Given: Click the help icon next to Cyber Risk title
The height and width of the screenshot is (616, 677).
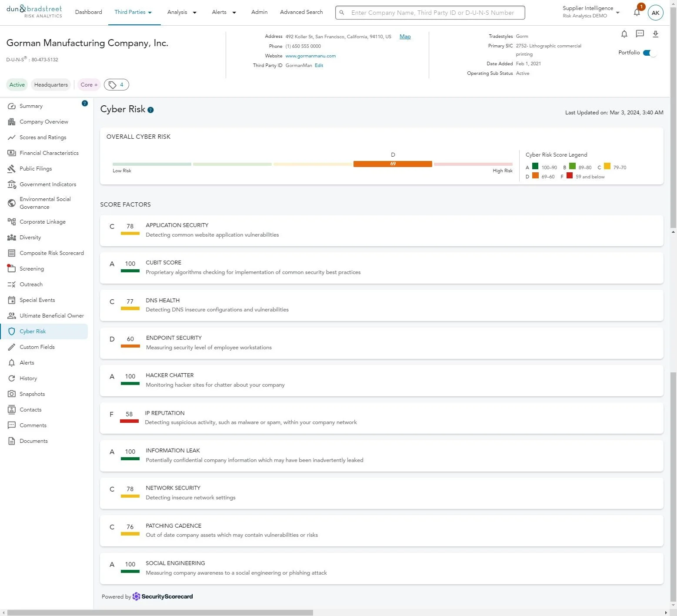Looking at the screenshot, I should pos(151,110).
